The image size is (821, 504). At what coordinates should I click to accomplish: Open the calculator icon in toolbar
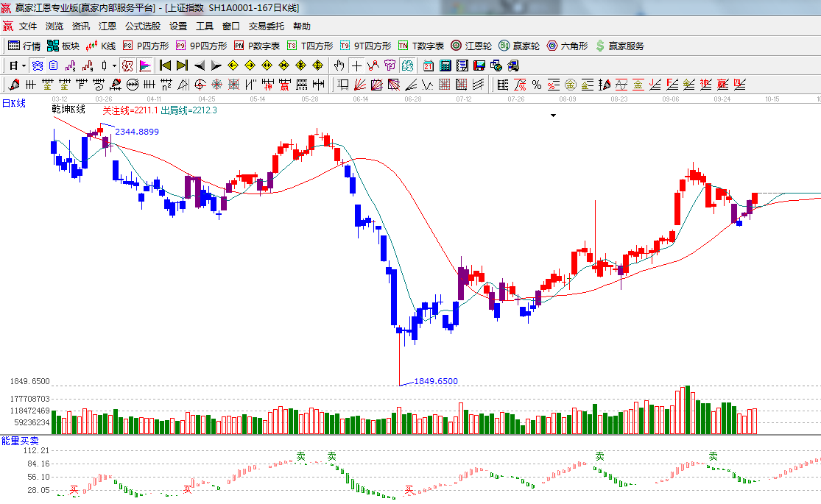point(445,65)
